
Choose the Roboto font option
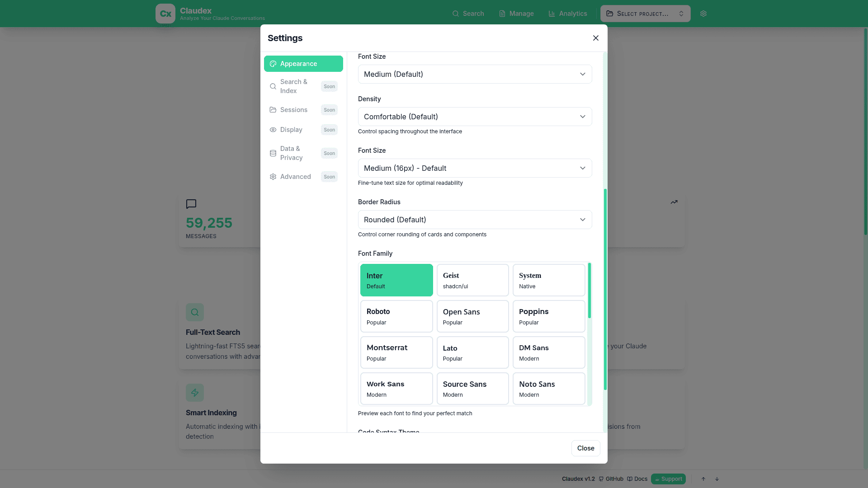pyautogui.click(x=396, y=316)
